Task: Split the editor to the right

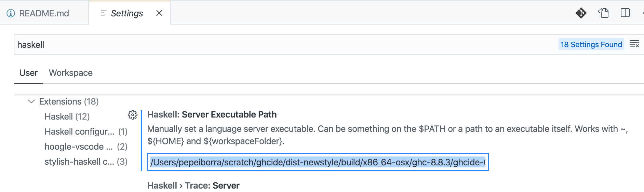Action: [625, 13]
